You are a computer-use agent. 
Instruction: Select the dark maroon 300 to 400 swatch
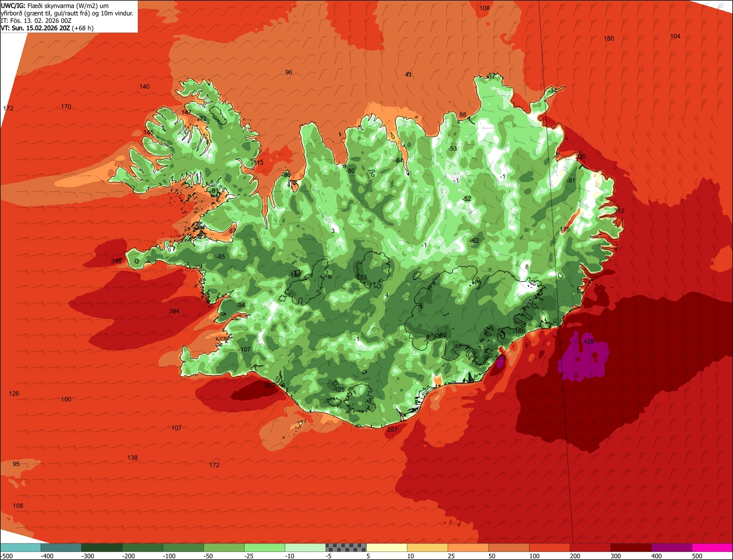tap(630, 547)
